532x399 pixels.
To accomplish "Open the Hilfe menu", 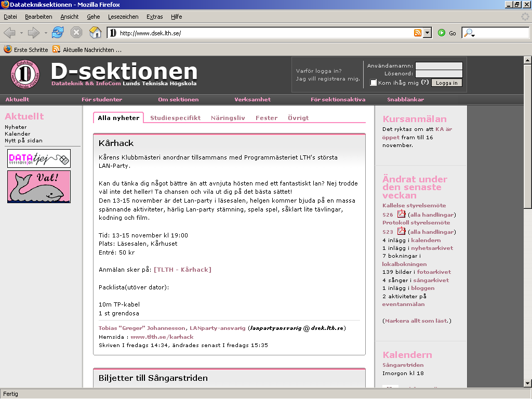I will 177,17.
